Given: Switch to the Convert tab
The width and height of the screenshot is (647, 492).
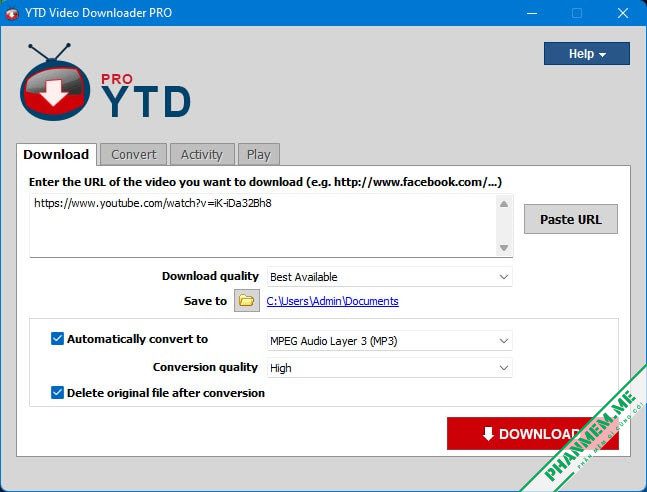Looking at the screenshot, I should [x=133, y=154].
